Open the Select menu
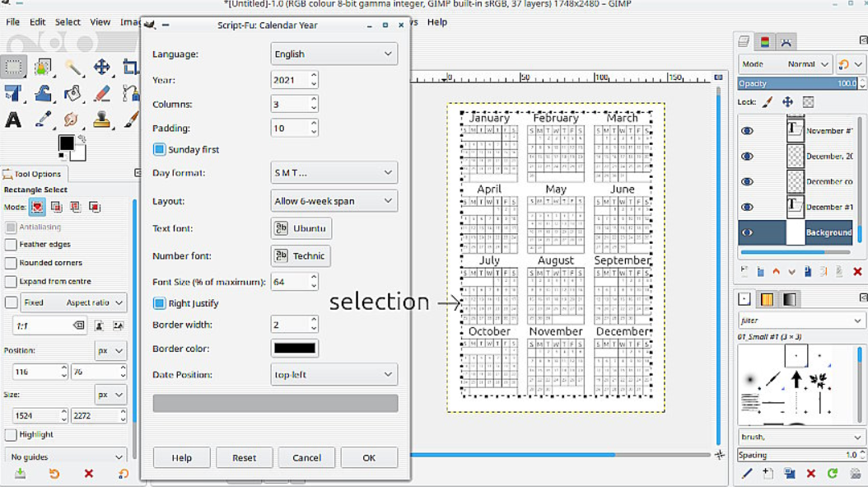Viewport: 868px width, 487px height. (68, 22)
